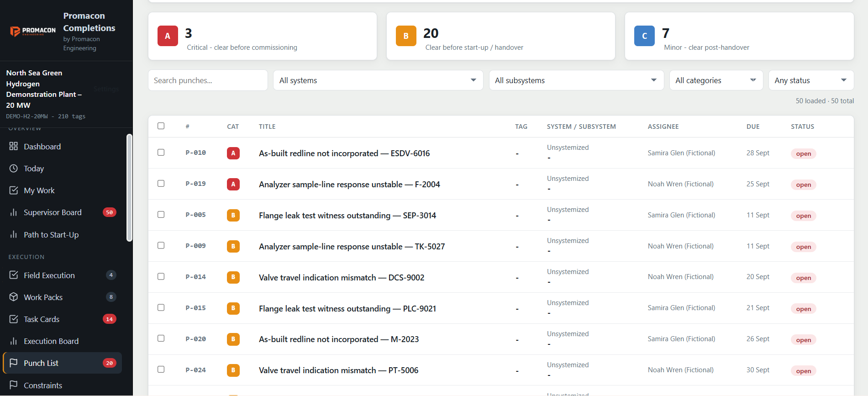Click the blue C minor category badge
This screenshot has height=396, width=868.
pyautogui.click(x=644, y=36)
